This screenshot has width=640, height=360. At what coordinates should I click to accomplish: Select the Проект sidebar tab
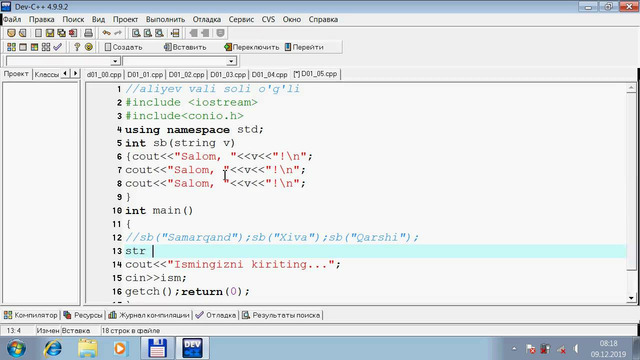(x=16, y=74)
